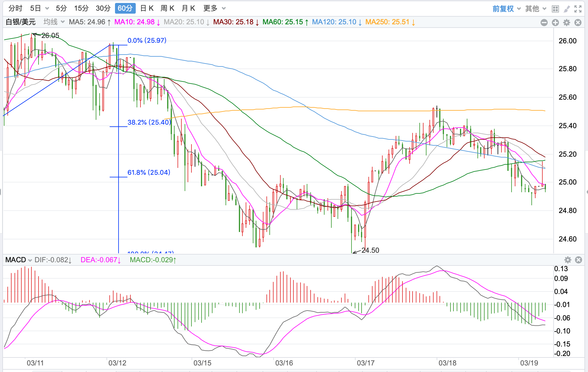Open the multi-chart grid layout icon
The width and height of the screenshot is (588, 372).
click(555, 9)
